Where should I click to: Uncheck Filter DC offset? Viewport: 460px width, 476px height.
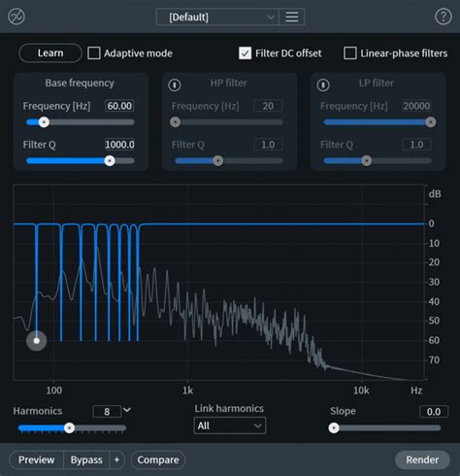point(245,53)
